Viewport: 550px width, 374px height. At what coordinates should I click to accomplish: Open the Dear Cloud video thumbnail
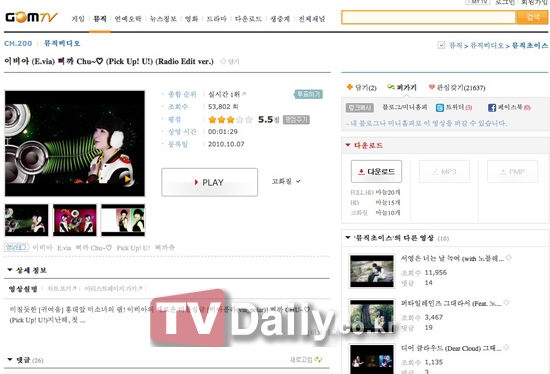372,359
